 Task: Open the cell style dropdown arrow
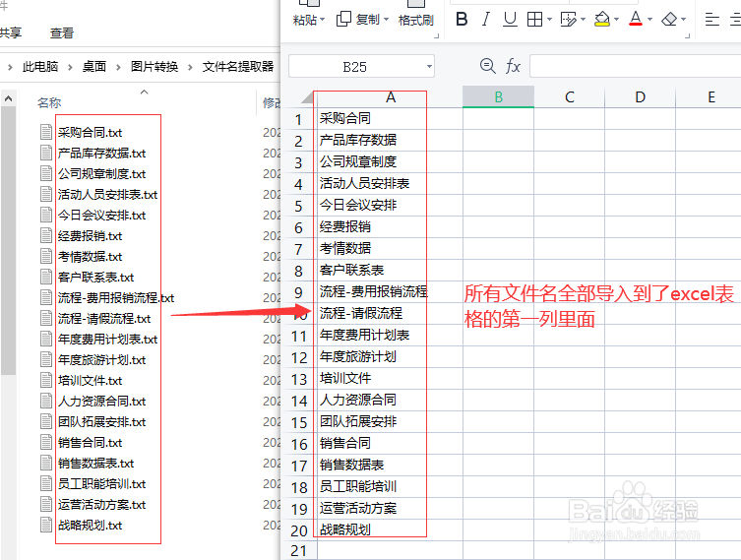[x=583, y=20]
